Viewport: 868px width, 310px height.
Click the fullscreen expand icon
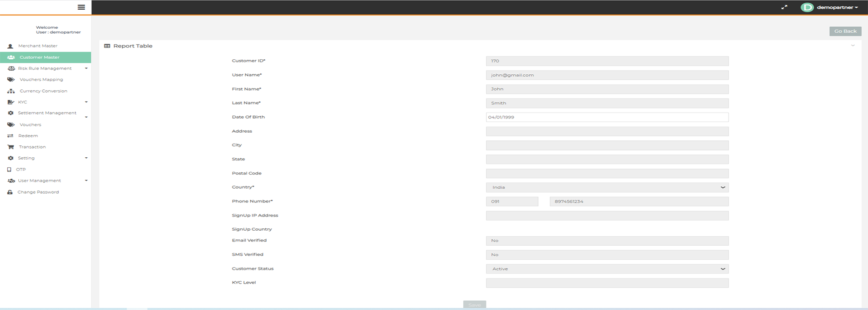(x=784, y=7)
